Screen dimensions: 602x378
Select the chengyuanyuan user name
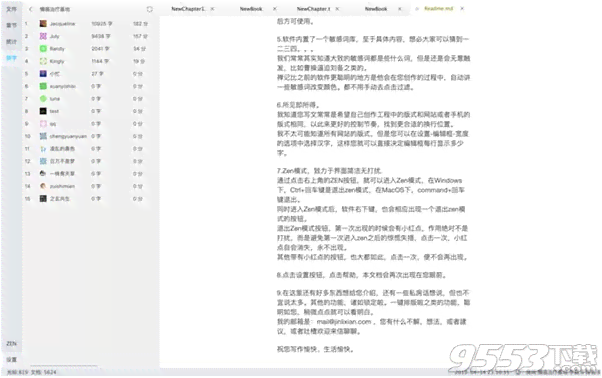(68, 136)
